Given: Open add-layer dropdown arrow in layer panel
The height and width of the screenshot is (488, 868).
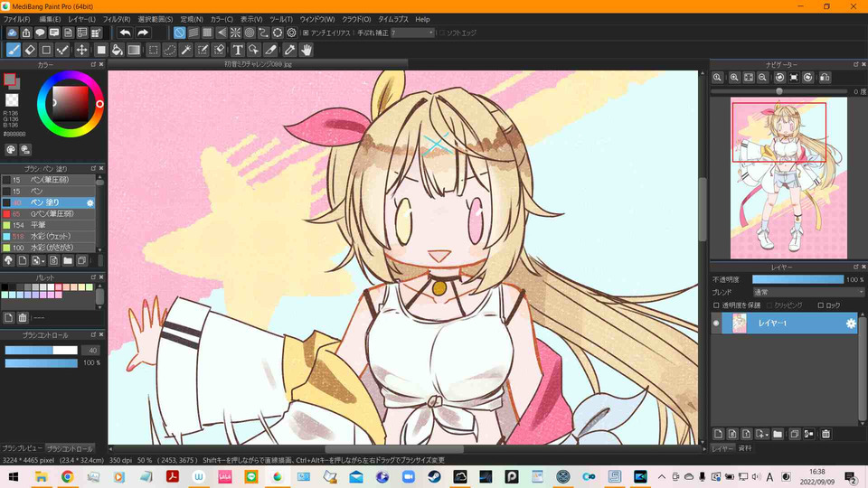Looking at the screenshot, I should [768, 435].
